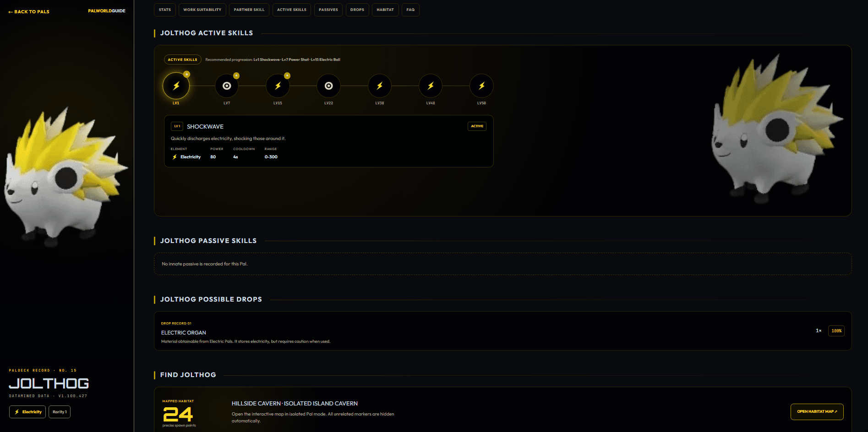Click the no innate passive message
This screenshot has width=868, height=432.
pos(205,264)
